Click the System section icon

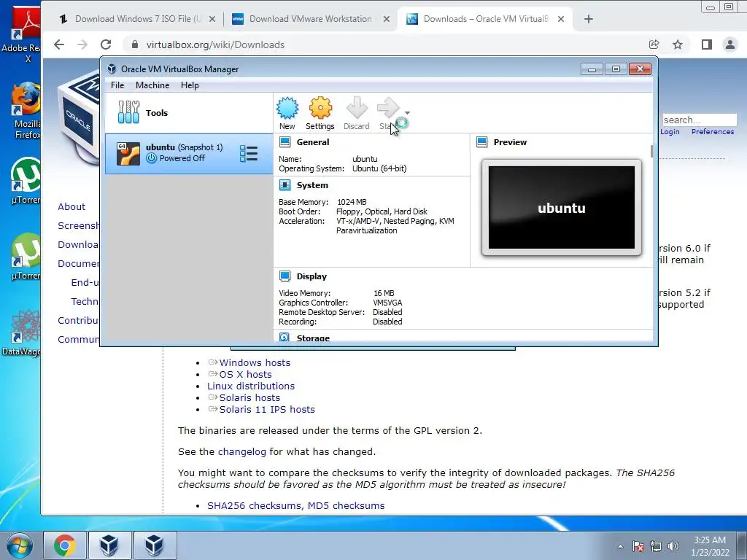[285, 185]
